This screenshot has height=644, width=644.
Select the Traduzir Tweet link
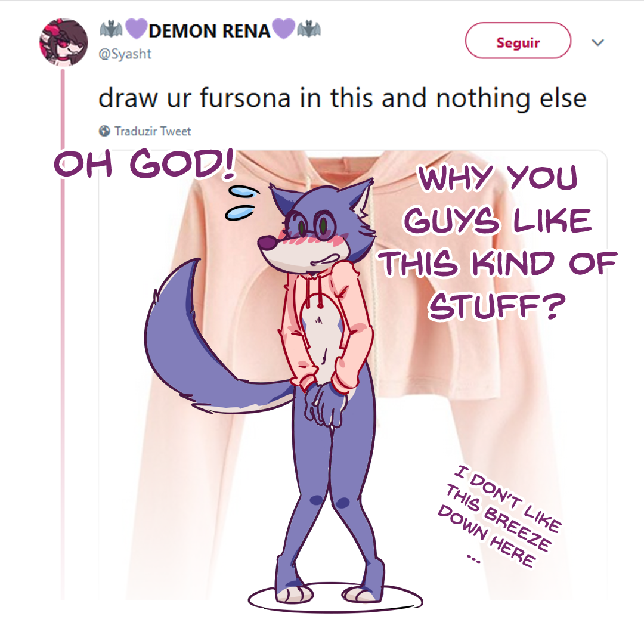[x=153, y=131]
